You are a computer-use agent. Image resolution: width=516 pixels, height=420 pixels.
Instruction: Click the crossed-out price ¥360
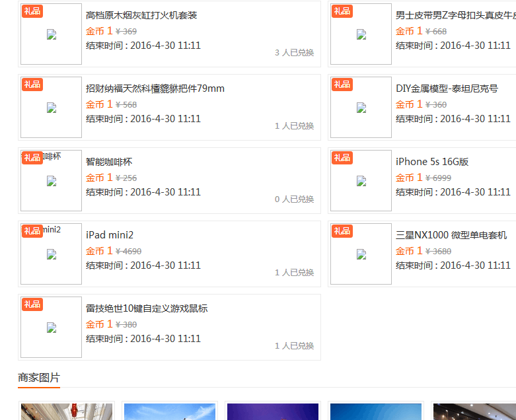436,105
